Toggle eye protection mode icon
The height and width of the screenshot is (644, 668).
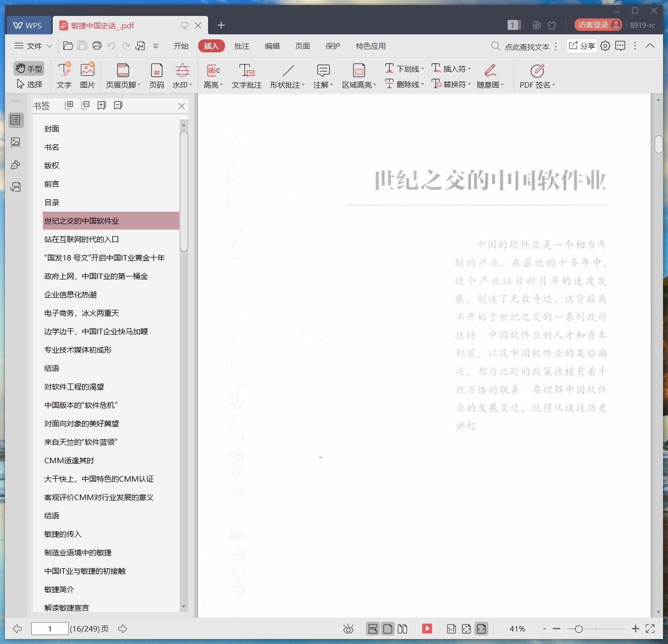coord(348,629)
